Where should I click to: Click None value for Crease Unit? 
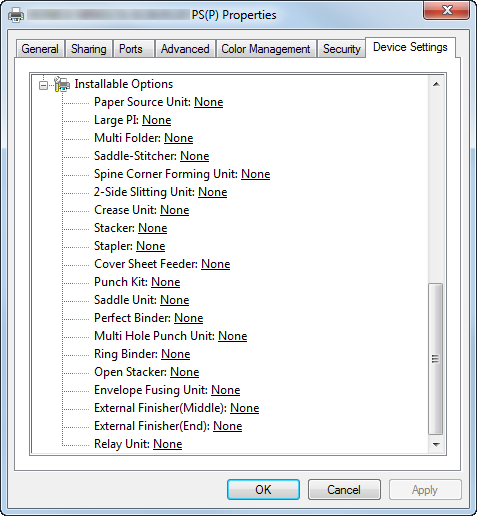[175, 210]
